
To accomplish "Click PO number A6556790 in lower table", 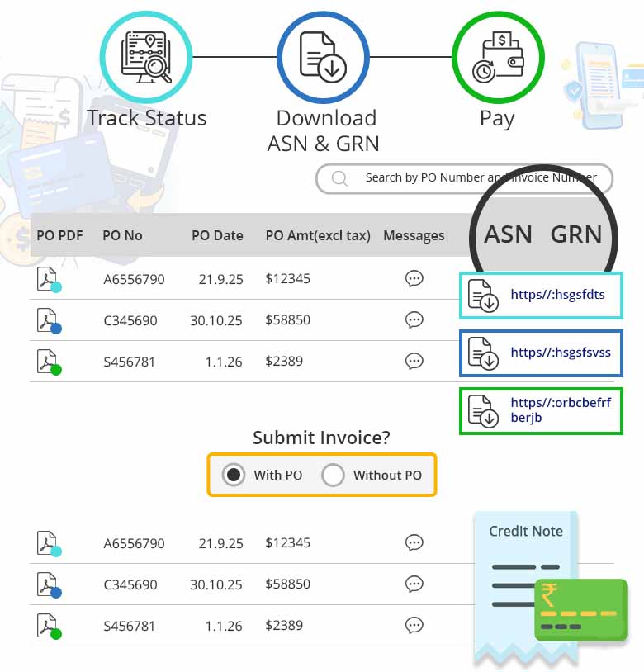I will tap(134, 543).
